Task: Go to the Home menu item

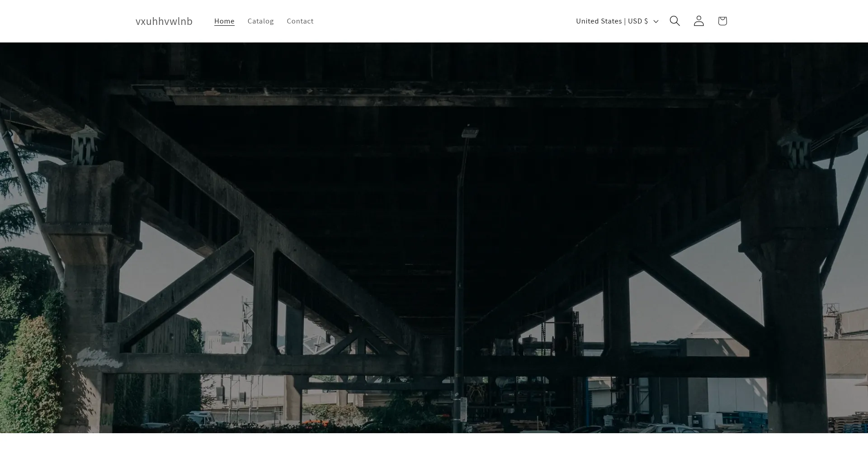Action: (x=224, y=21)
